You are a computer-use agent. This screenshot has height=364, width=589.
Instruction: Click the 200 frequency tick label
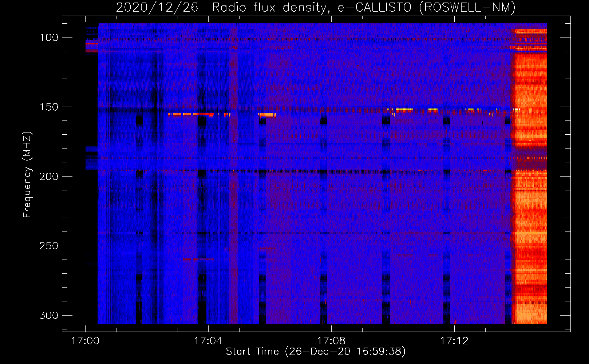(x=49, y=177)
